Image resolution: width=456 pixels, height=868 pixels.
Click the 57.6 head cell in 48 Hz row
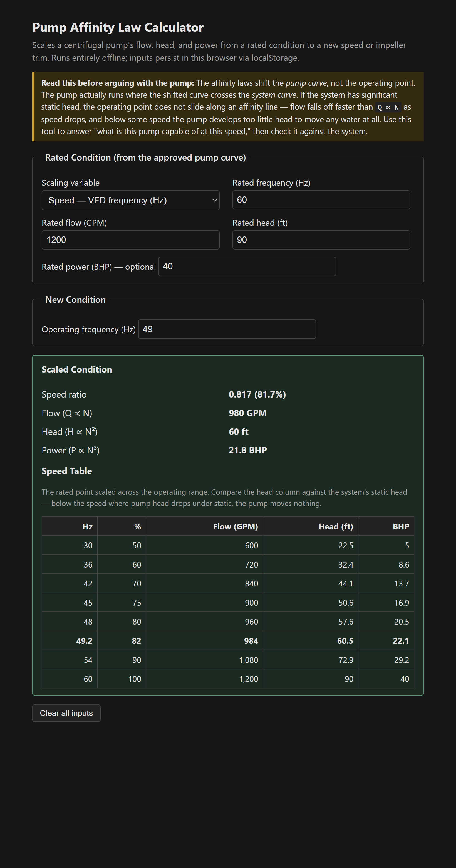(311, 621)
